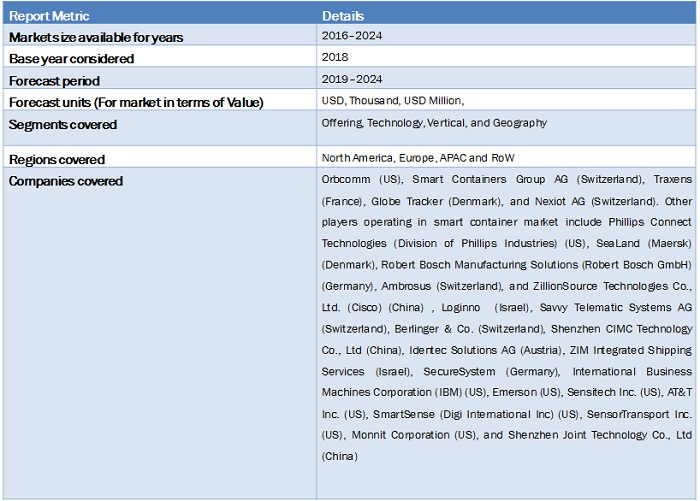Click the "Offering, Technology, Vertical, and Geography" text

click(434, 123)
